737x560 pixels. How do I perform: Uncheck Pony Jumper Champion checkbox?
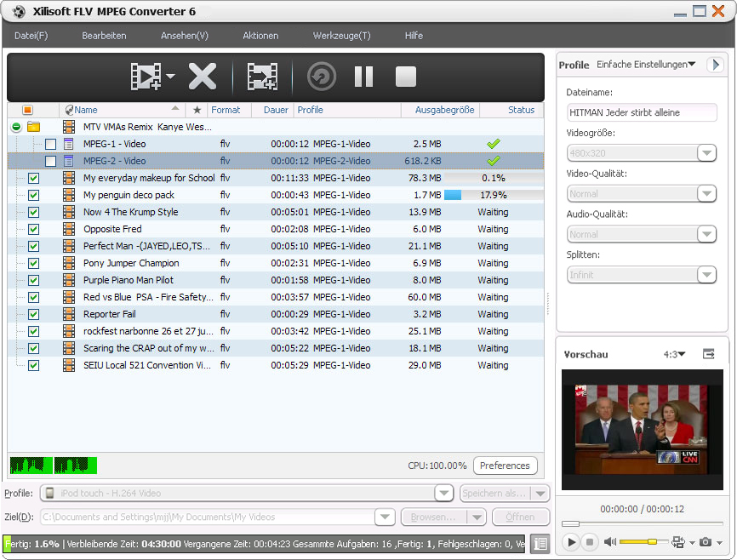click(x=33, y=263)
